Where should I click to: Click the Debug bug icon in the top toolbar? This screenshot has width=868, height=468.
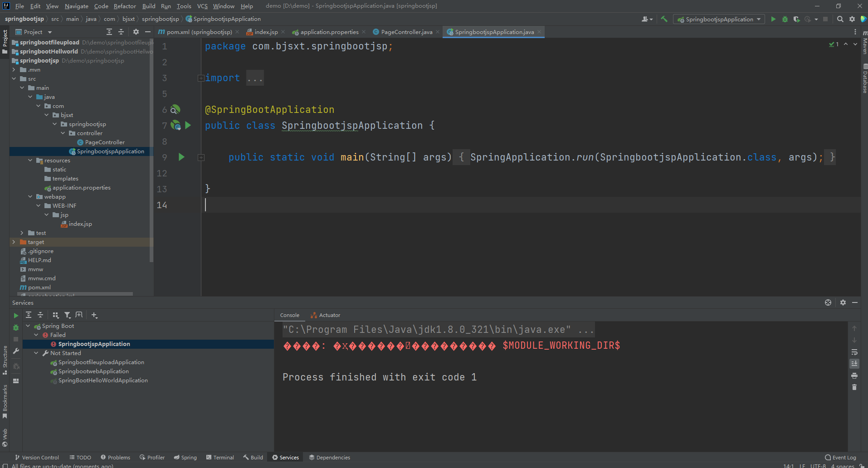coord(785,19)
